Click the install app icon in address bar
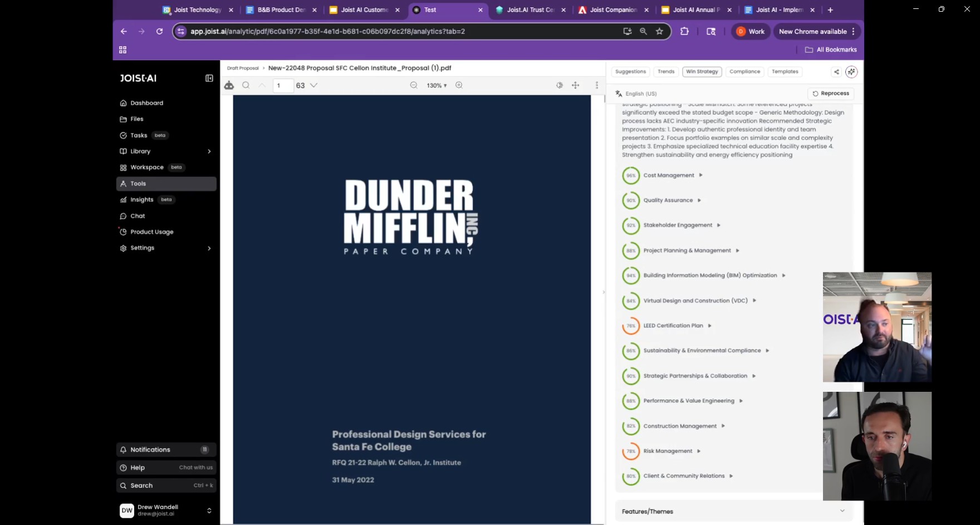The width and height of the screenshot is (980, 525). (x=628, y=32)
